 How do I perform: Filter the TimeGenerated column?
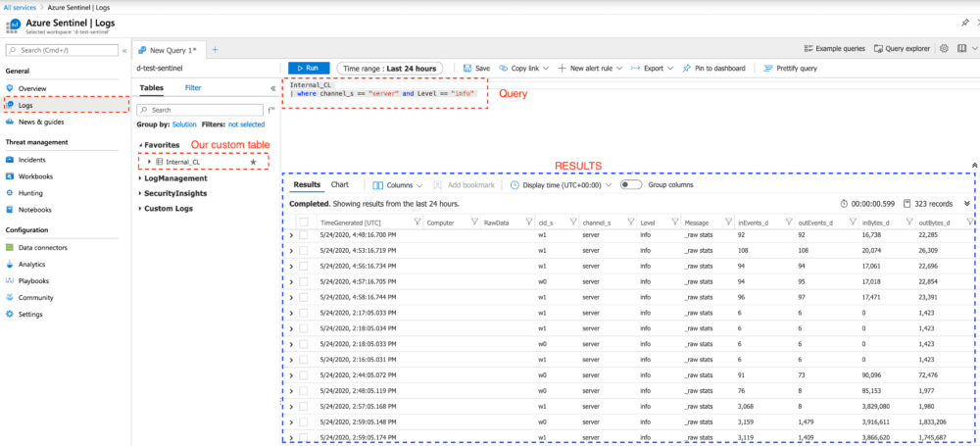(417, 223)
